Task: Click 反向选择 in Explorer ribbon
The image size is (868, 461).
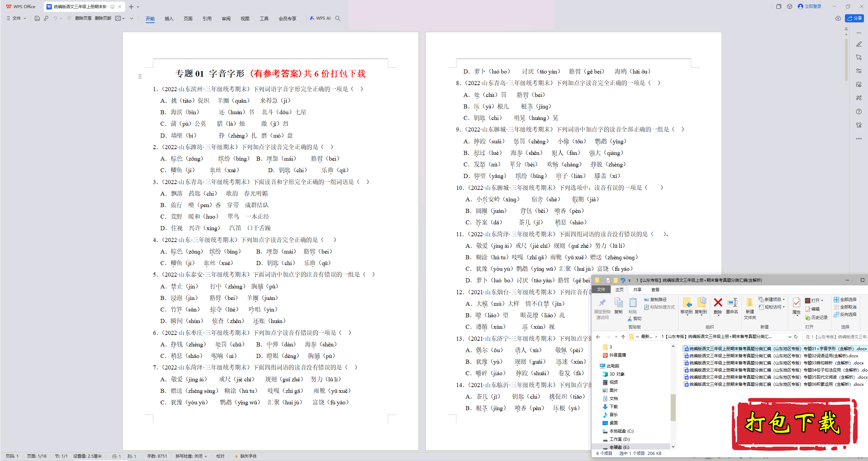Action: 845,314
